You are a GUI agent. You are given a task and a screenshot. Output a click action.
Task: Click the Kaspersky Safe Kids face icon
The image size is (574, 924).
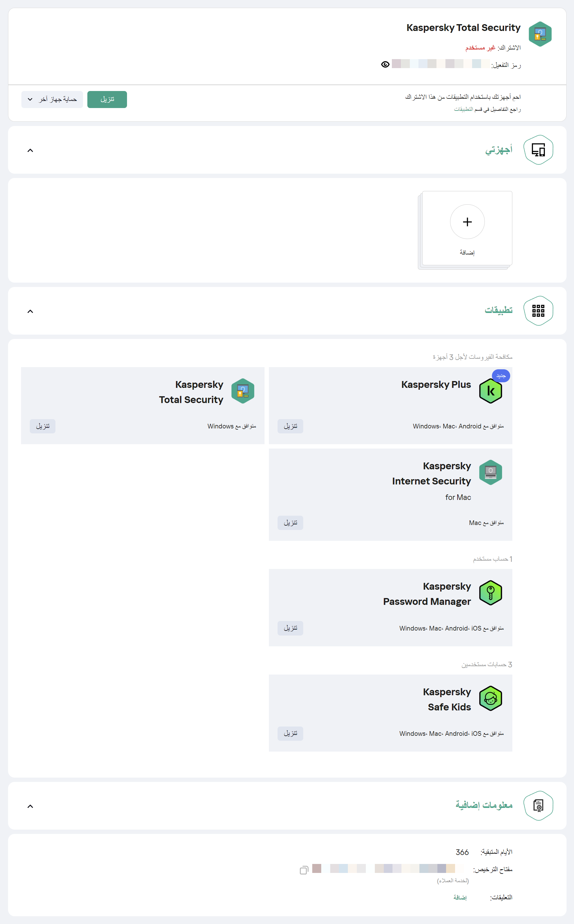490,698
